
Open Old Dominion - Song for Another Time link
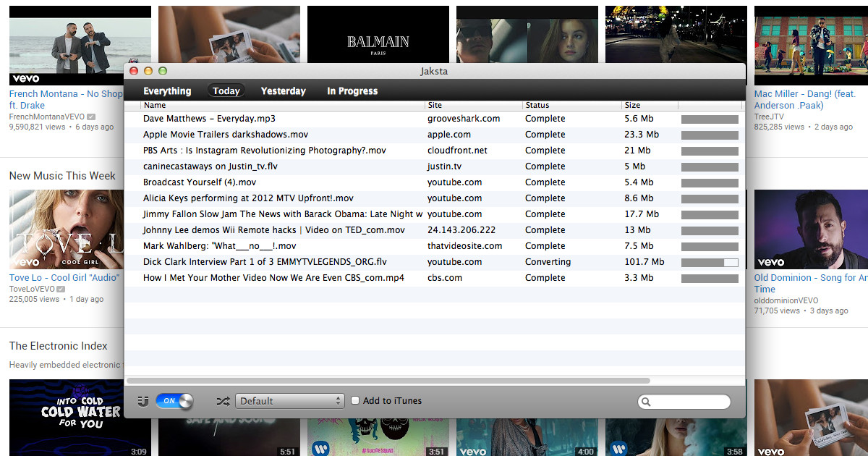point(810,283)
